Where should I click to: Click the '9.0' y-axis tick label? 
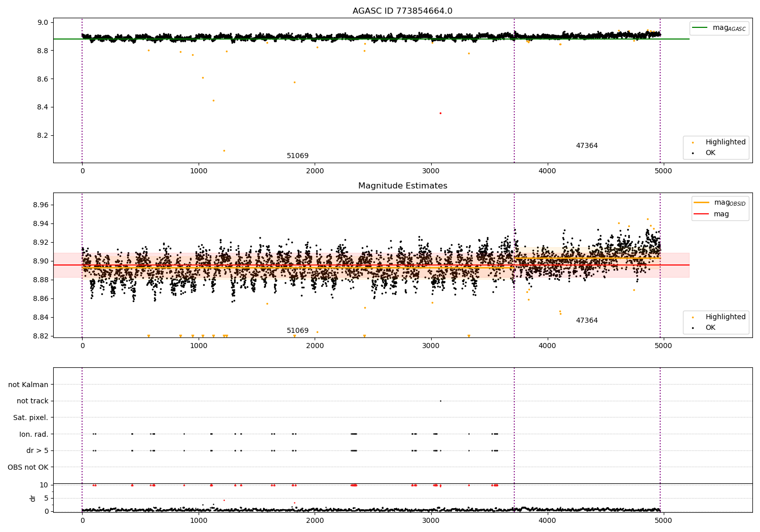(43, 23)
